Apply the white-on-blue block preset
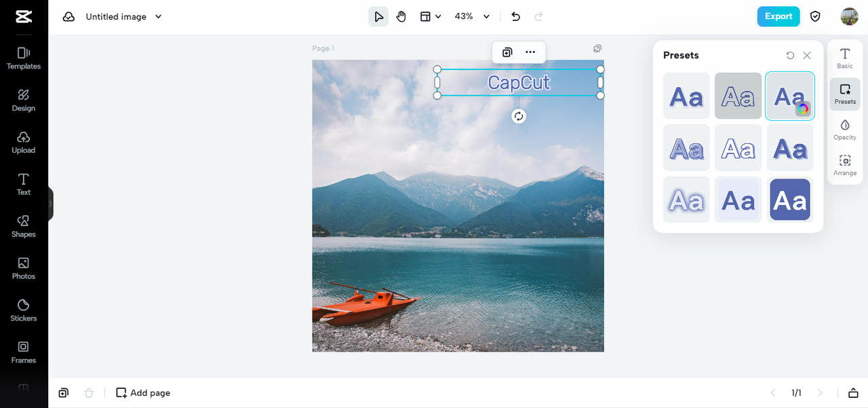 (x=790, y=200)
